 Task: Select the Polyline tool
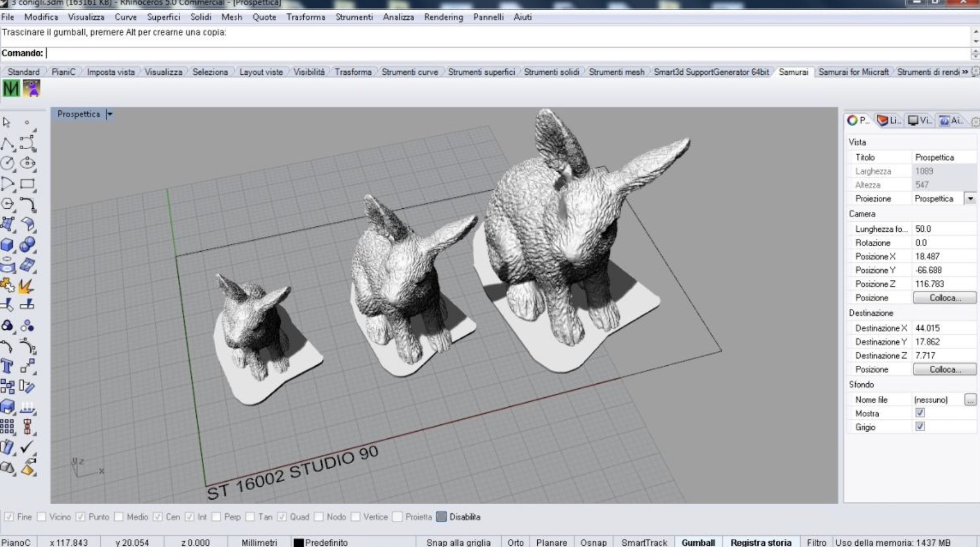pos(7,143)
